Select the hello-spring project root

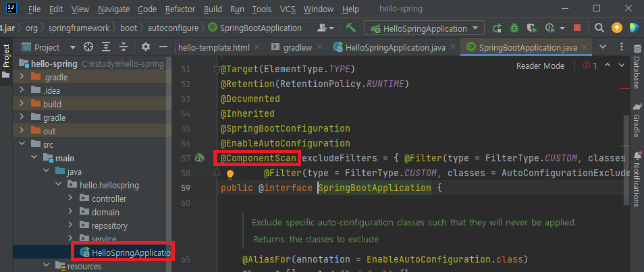click(x=54, y=64)
